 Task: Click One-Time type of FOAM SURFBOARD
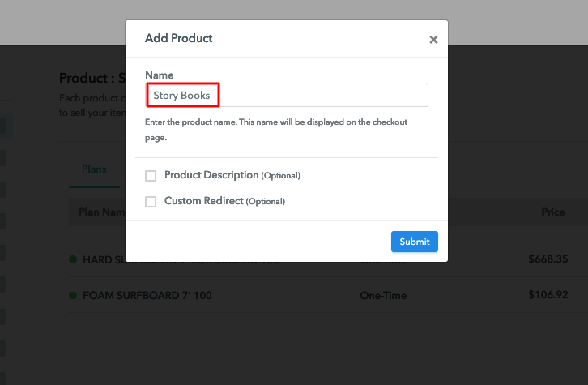coord(382,296)
